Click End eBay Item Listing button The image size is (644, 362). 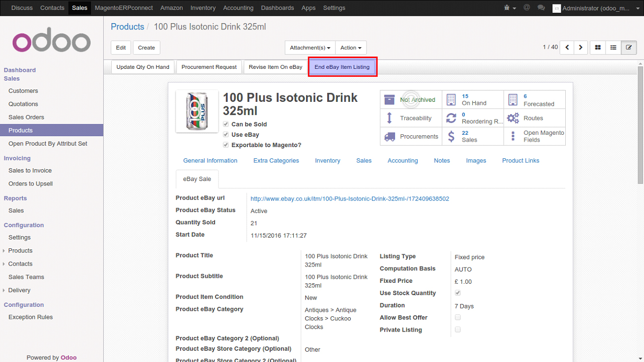(342, 67)
